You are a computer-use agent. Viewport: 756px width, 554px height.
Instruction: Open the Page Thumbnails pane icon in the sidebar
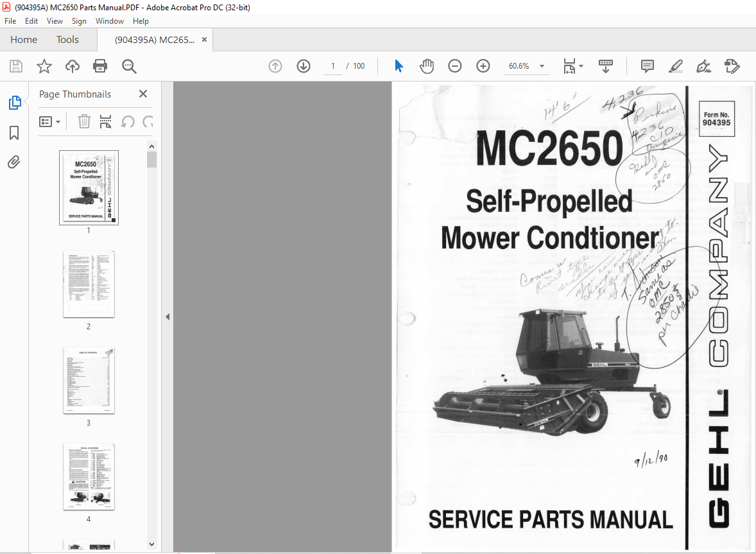click(x=15, y=102)
